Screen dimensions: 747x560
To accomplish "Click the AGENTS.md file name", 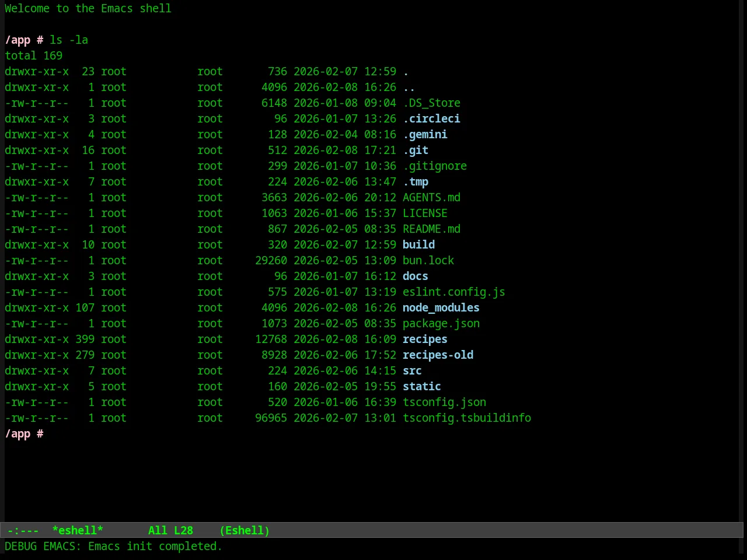I will [431, 197].
